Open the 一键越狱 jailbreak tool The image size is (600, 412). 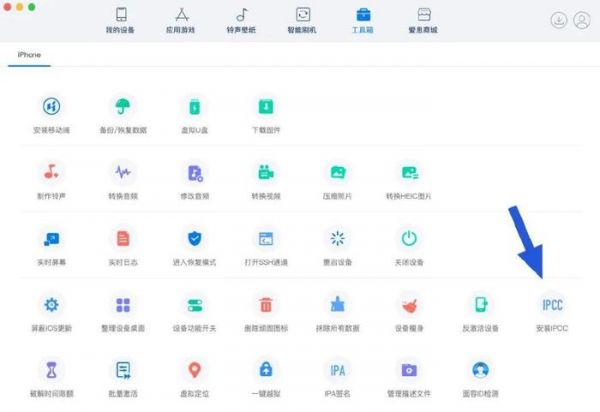click(266, 370)
